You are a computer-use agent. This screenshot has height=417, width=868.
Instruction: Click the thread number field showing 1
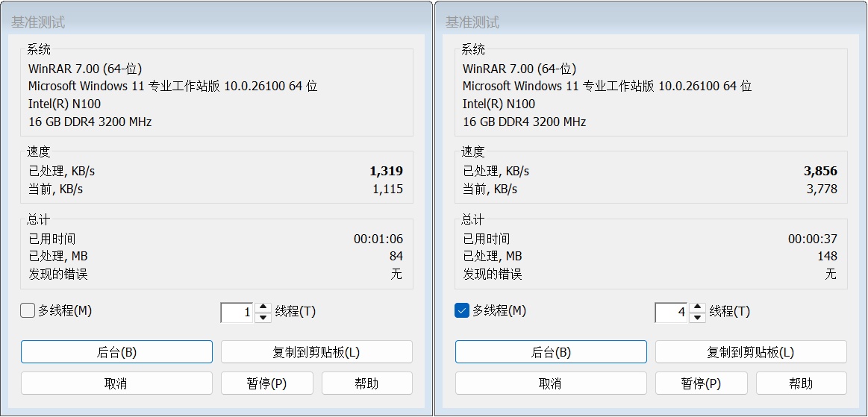coord(237,313)
